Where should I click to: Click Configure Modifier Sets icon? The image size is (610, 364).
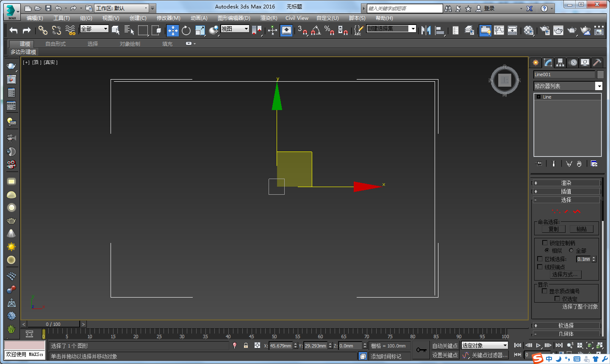tap(594, 163)
